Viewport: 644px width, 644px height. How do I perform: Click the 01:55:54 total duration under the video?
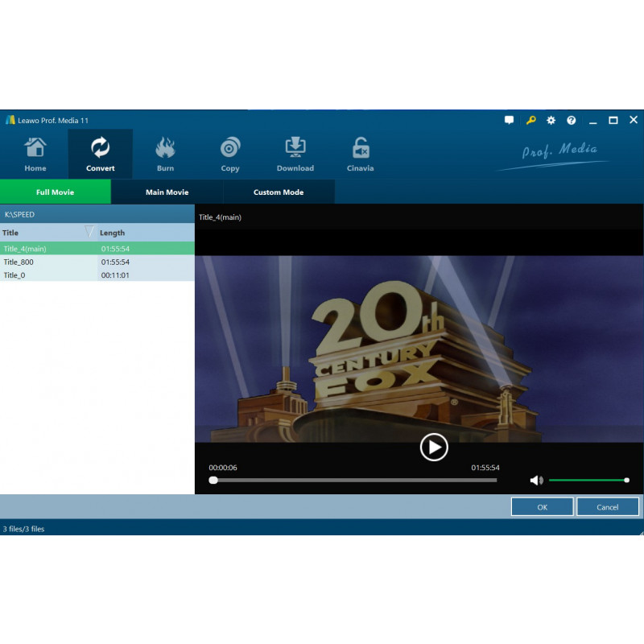(x=485, y=468)
